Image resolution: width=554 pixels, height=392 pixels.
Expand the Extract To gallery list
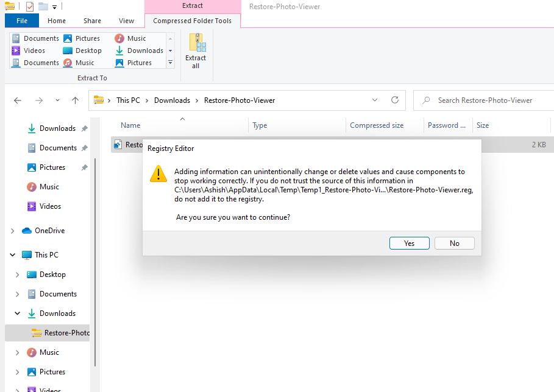(170, 63)
